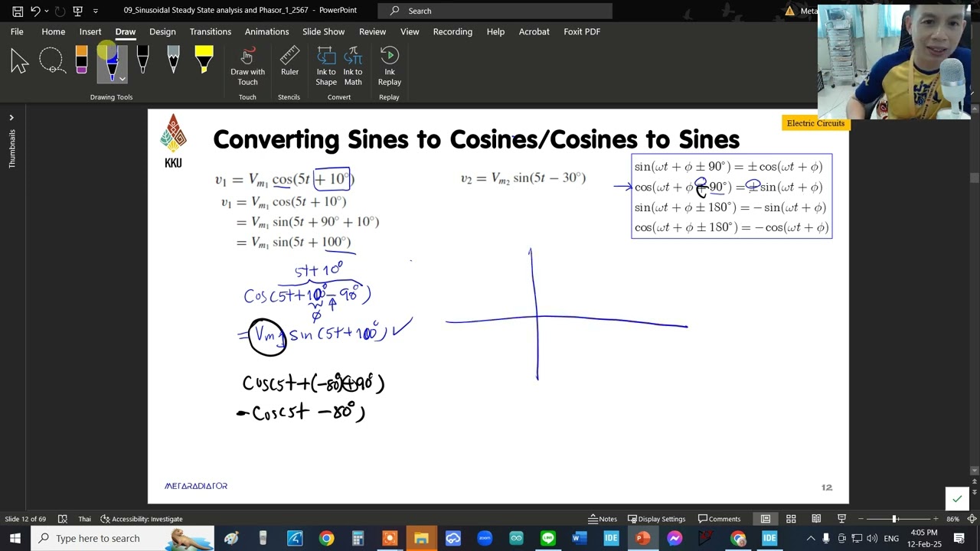Open the Windows notification center
Image resolution: width=980 pixels, height=551 pixels.
click(x=959, y=538)
